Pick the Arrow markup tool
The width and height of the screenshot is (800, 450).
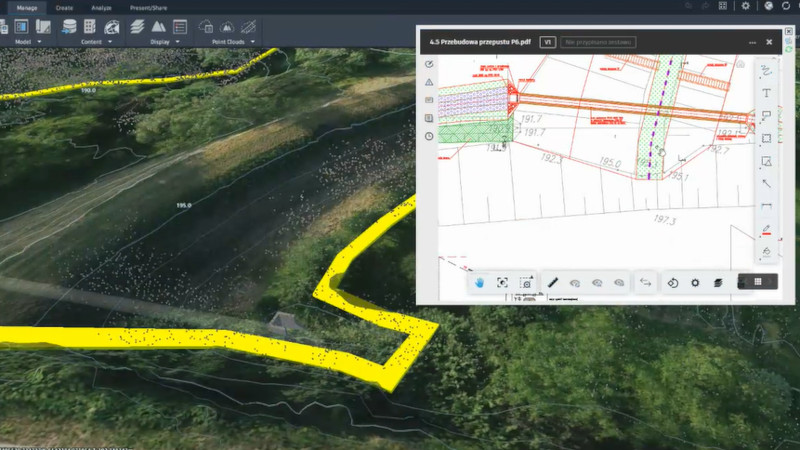point(766,183)
